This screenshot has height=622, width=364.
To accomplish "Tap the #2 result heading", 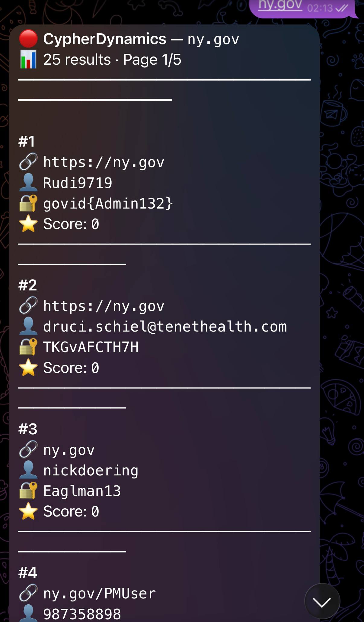I will pyautogui.click(x=27, y=285).
